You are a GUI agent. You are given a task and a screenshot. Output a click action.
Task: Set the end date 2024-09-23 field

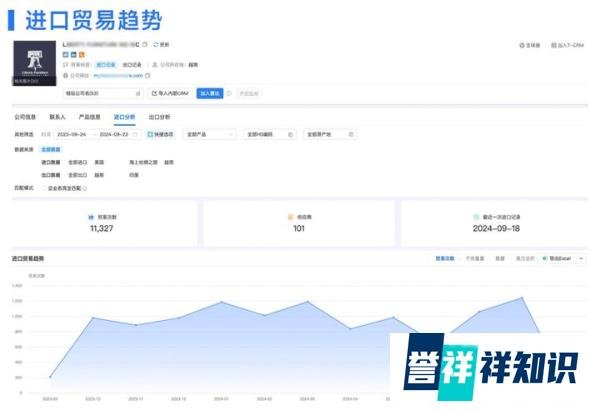[114, 134]
